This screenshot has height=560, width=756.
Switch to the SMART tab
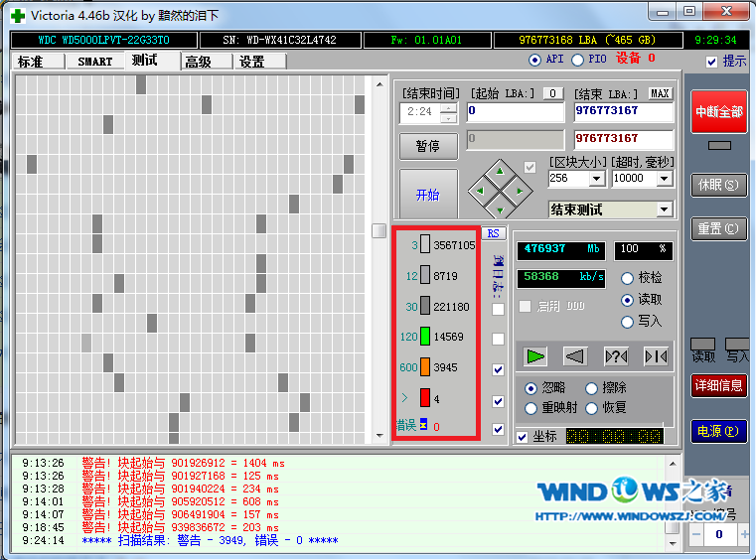pyautogui.click(x=95, y=61)
